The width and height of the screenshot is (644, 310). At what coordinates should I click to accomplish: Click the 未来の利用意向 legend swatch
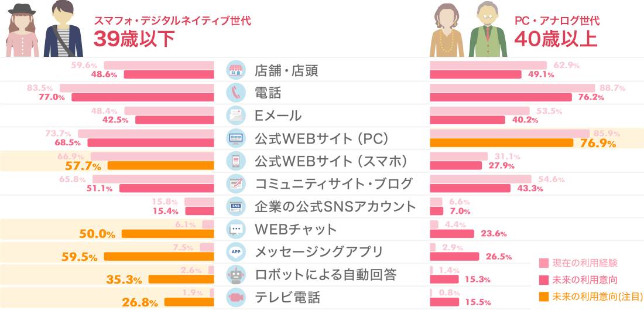pos(543,280)
